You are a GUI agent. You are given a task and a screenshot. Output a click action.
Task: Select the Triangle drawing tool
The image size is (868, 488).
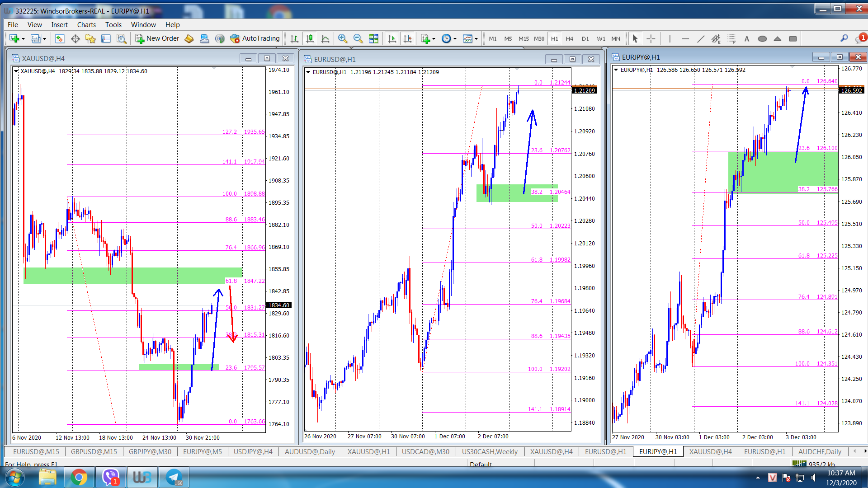pyautogui.click(x=778, y=39)
